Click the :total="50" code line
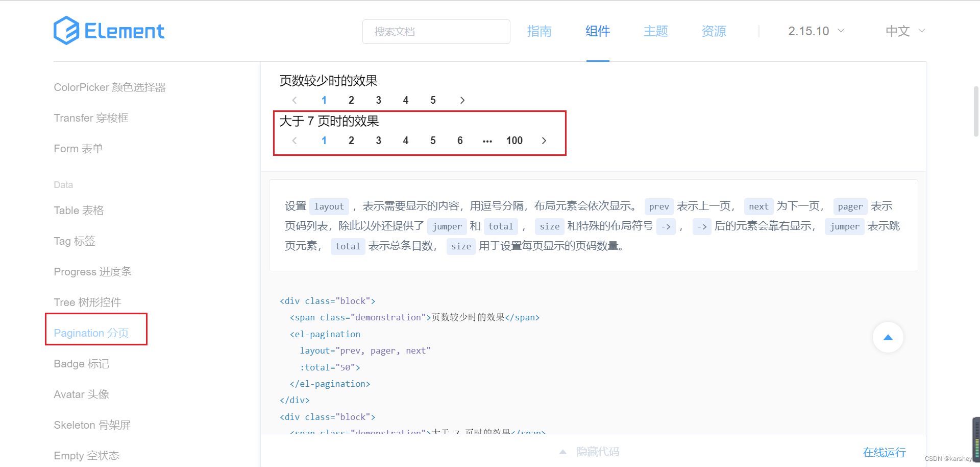980x467 pixels. 330,367
